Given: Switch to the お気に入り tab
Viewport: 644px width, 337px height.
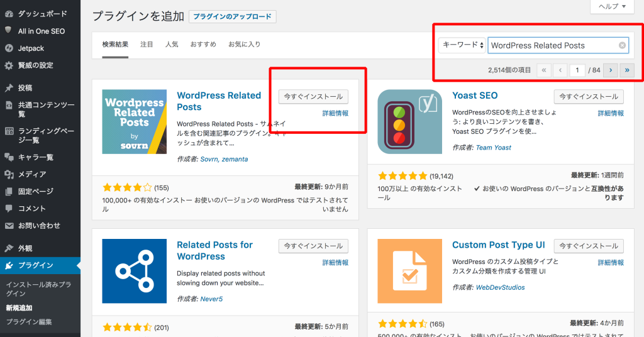Looking at the screenshot, I should pos(245,45).
